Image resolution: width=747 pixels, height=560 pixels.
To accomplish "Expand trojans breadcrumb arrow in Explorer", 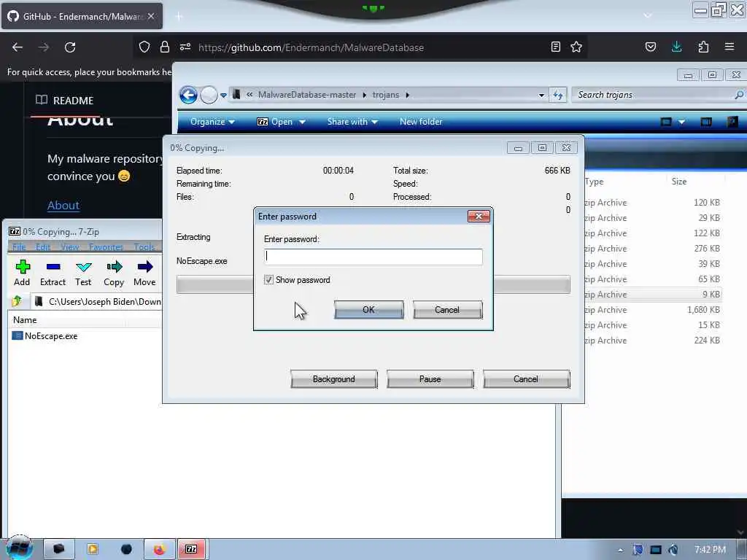I will tap(407, 96).
